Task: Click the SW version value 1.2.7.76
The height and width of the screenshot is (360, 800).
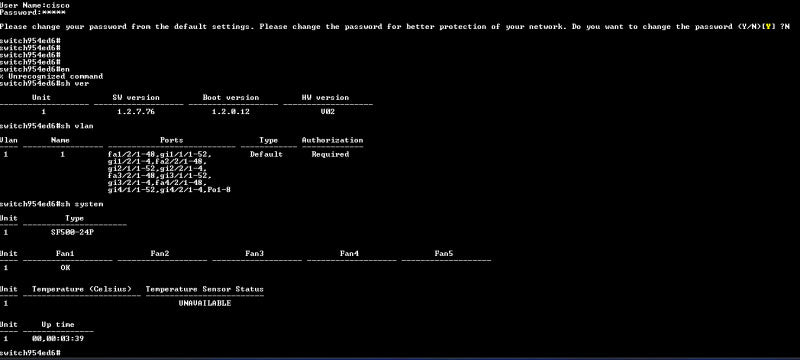Action: [x=136, y=112]
